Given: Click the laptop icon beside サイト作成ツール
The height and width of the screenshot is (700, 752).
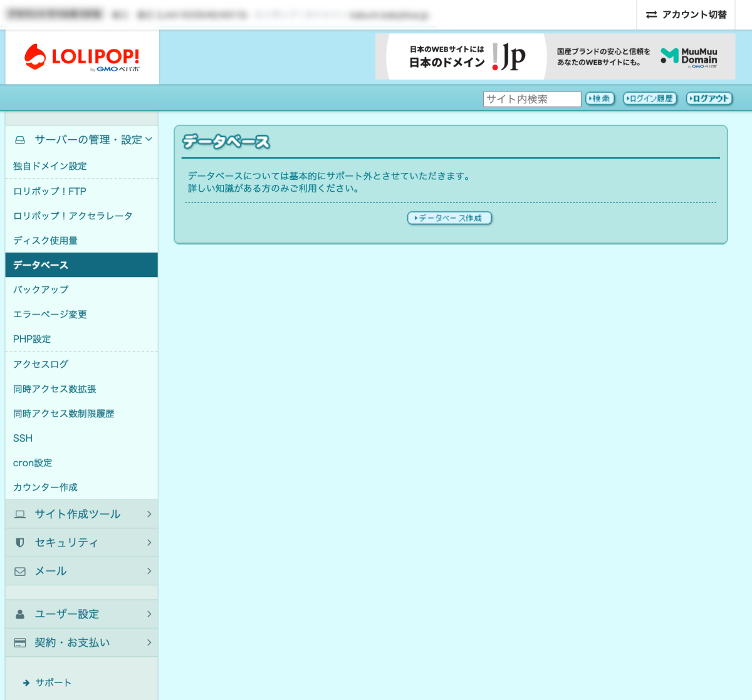Looking at the screenshot, I should 20,514.
